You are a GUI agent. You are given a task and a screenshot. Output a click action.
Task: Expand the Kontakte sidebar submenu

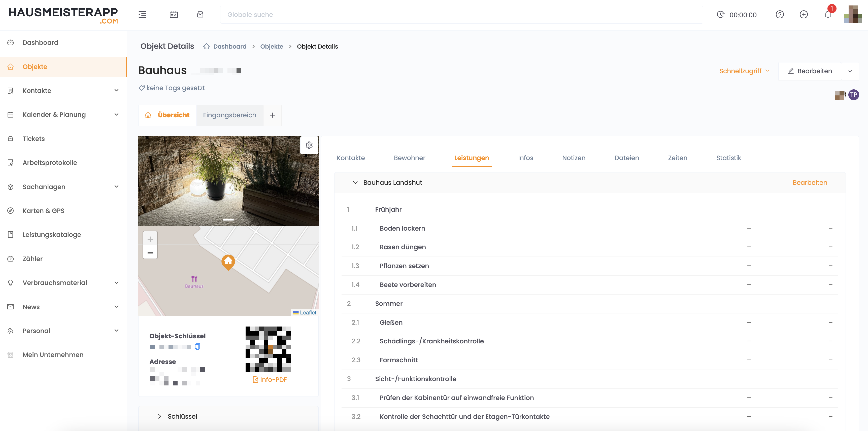116,91
